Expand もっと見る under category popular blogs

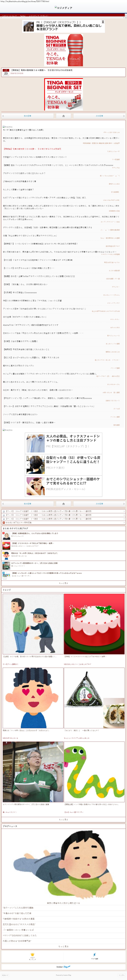tap(63, 583)
